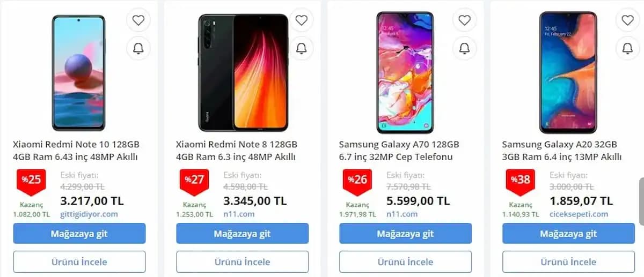Click the %38 discount badge on Galaxy A20
644x277 pixels.
[520, 181]
